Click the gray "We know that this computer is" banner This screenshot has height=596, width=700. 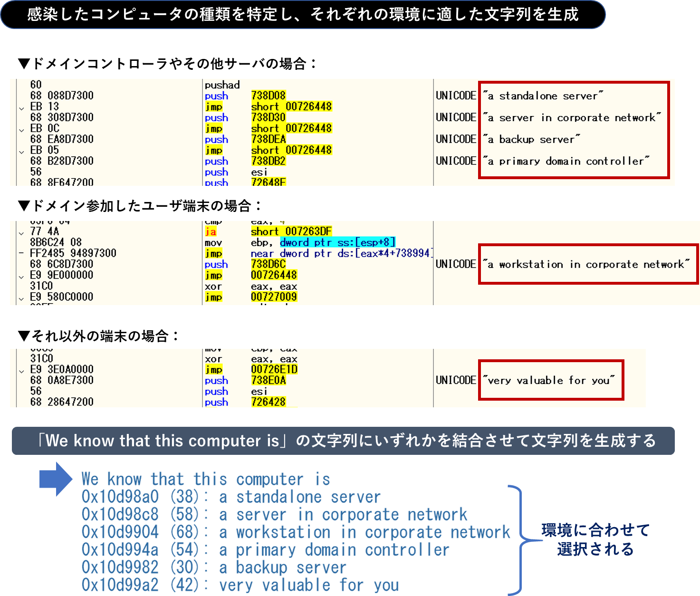click(343, 441)
